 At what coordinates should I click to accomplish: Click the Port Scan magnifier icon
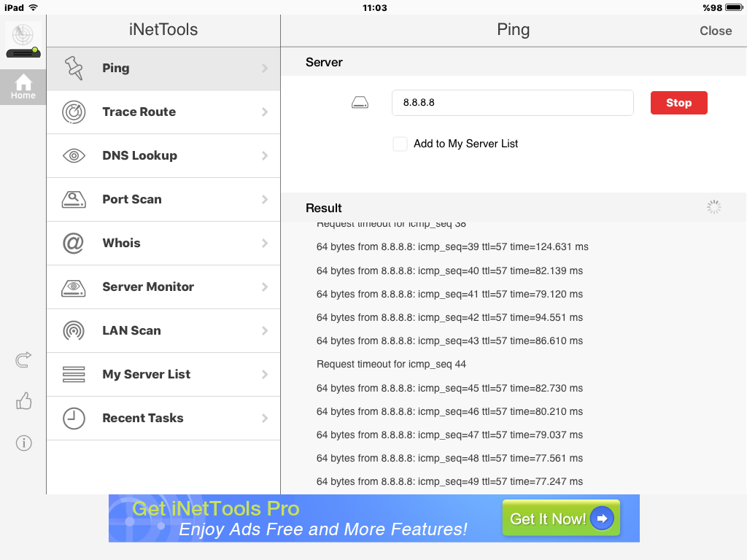(x=74, y=200)
